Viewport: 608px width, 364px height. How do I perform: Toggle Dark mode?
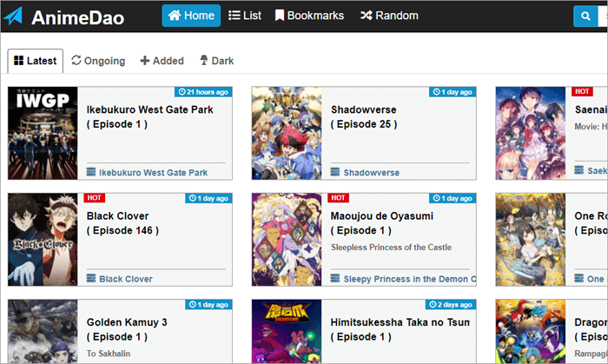[x=216, y=61]
